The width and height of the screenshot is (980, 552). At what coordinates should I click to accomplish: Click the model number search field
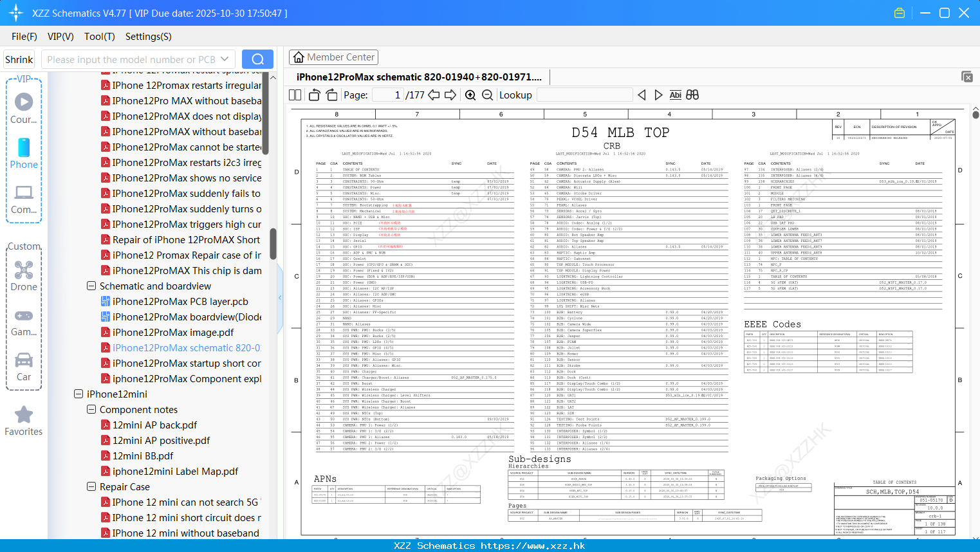[x=131, y=59]
